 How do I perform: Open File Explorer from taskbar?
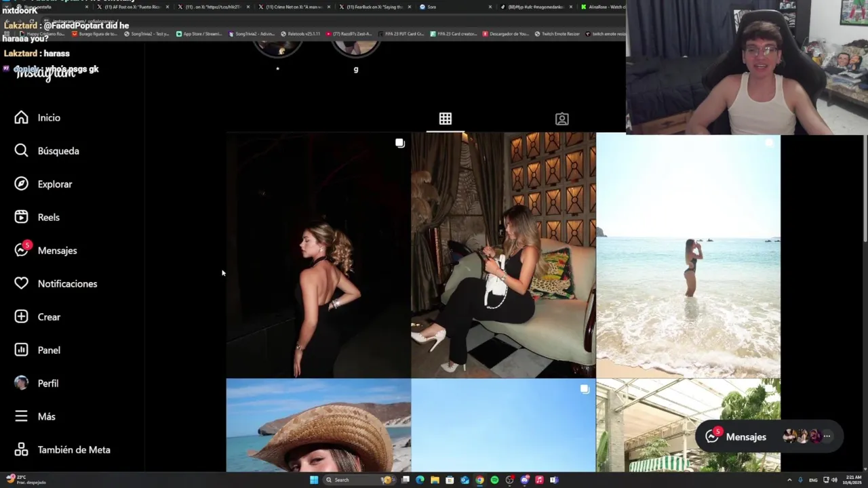point(435,480)
